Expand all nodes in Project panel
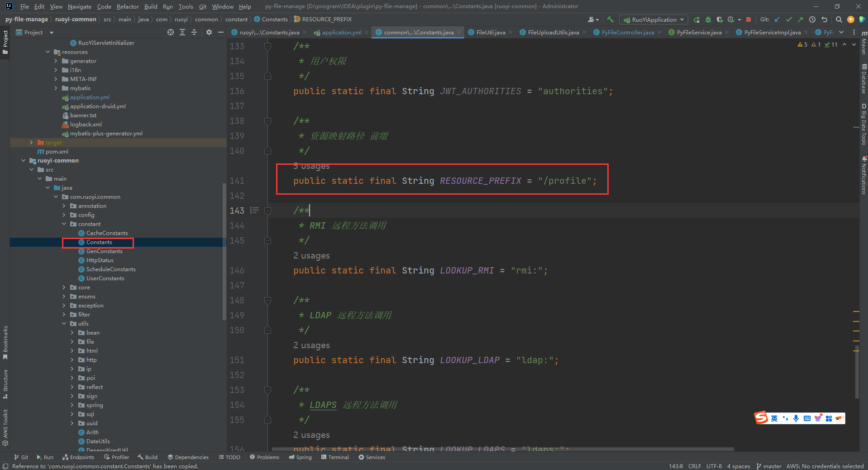 pyautogui.click(x=182, y=32)
